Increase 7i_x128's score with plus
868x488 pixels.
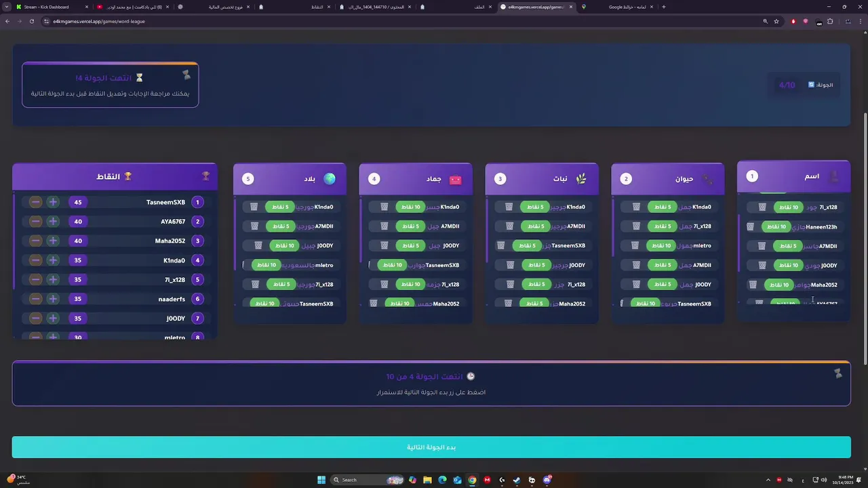[53, 279]
